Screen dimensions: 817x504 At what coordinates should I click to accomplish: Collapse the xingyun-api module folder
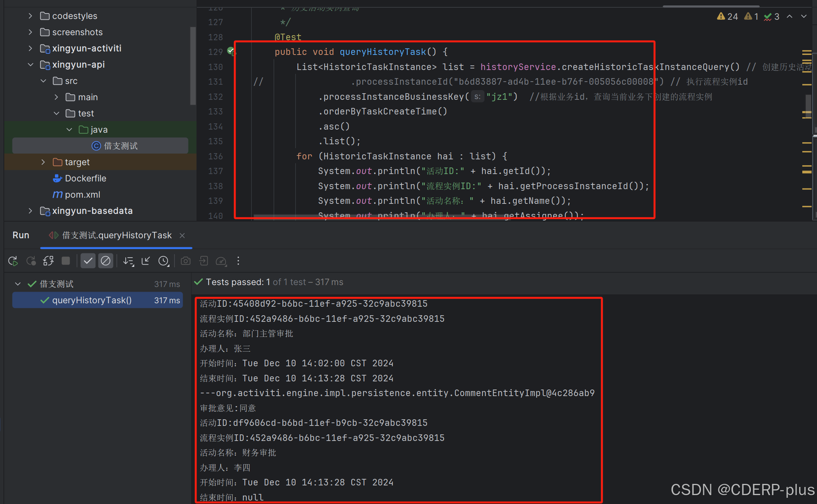pyautogui.click(x=30, y=65)
